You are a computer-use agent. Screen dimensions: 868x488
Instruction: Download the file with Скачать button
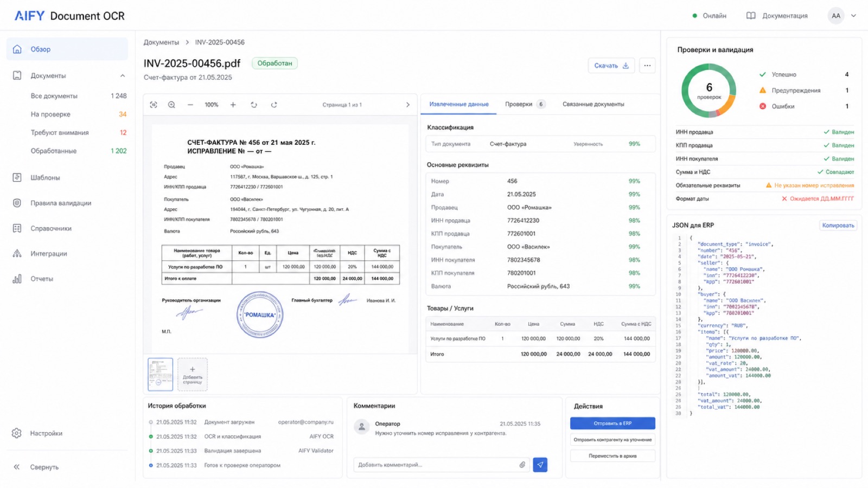tap(611, 66)
